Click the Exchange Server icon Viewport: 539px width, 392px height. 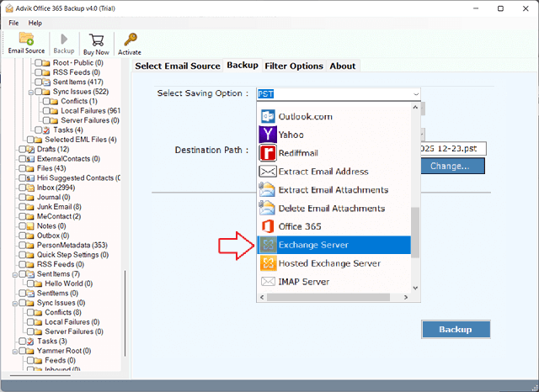click(268, 245)
